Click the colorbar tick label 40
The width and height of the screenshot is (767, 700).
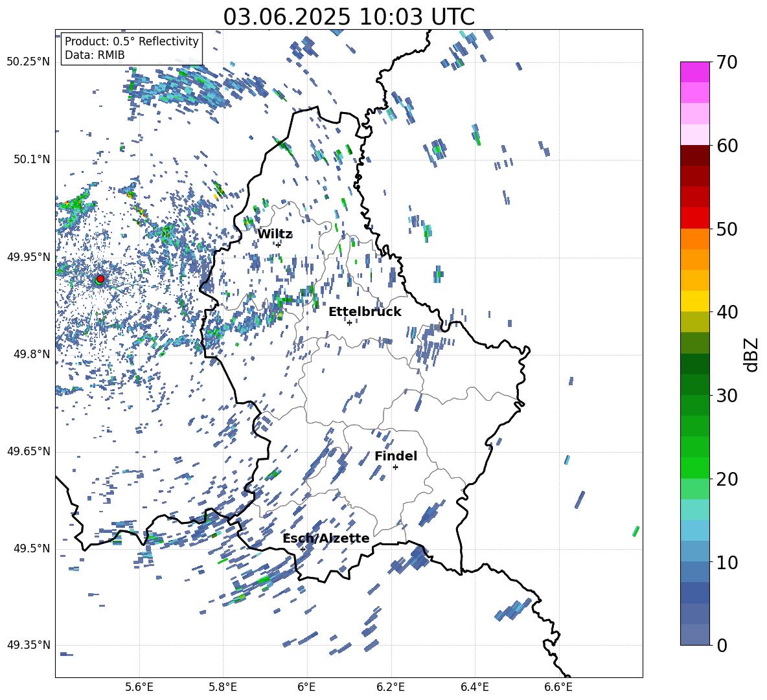coord(727,312)
